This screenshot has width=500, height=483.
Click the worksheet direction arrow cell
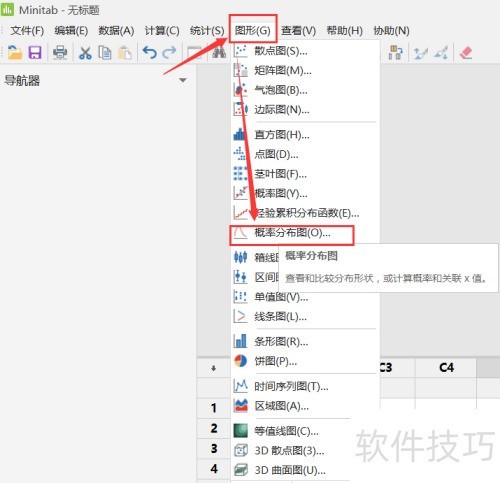[214, 368]
